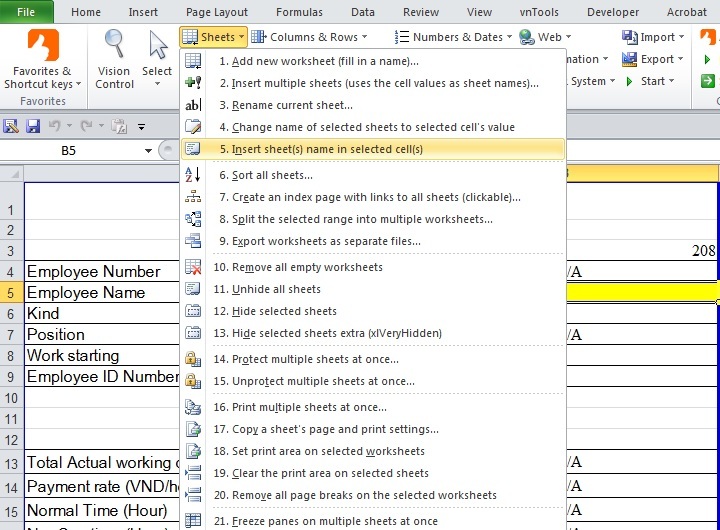Select the Position cell in row 7

(x=101, y=334)
